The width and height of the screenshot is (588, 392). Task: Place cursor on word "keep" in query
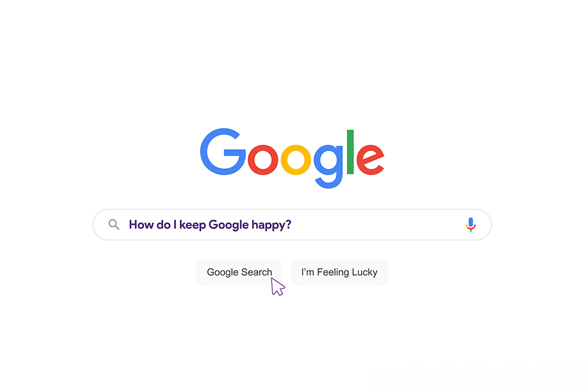tap(192, 225)
